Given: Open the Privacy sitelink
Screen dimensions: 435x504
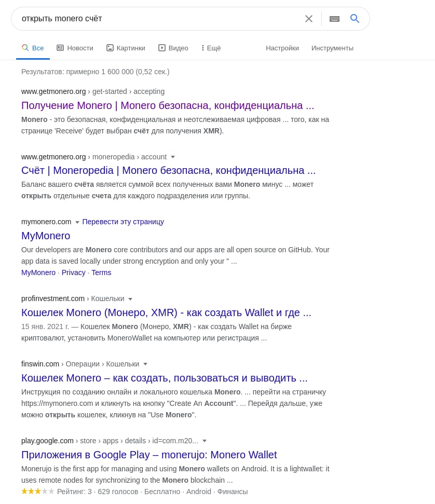Looking at the screenshot, I should click(73, 273).
